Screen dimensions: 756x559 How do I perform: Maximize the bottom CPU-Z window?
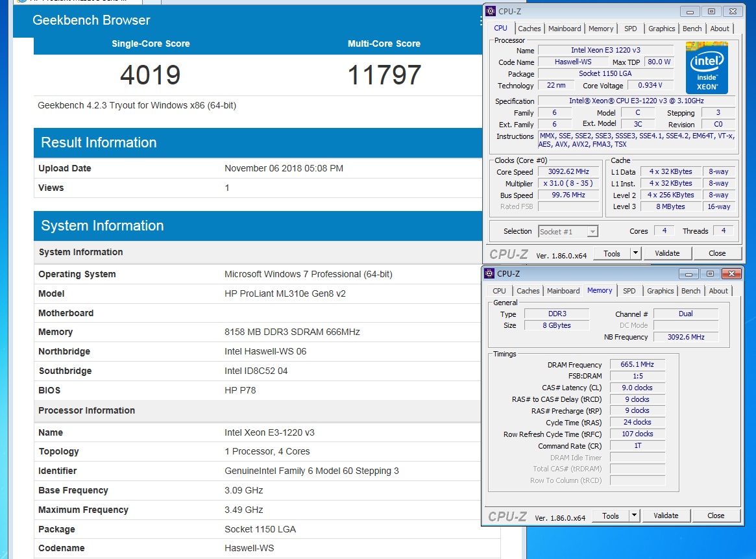[x=710, y=274]
